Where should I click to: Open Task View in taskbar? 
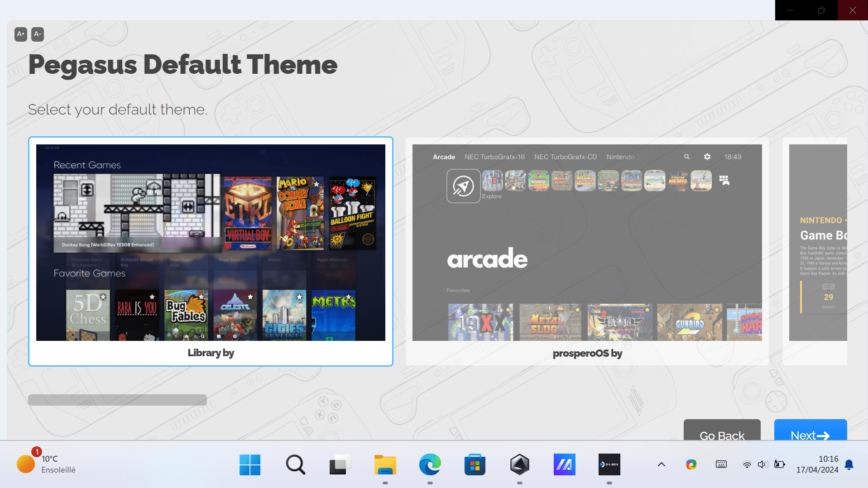(x=340, y=464)
